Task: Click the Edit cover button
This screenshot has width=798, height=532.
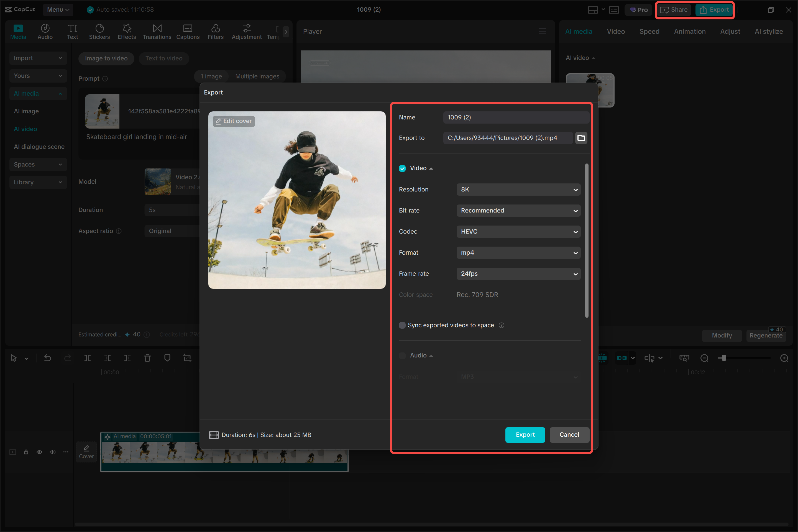Action: click(233, 121)
